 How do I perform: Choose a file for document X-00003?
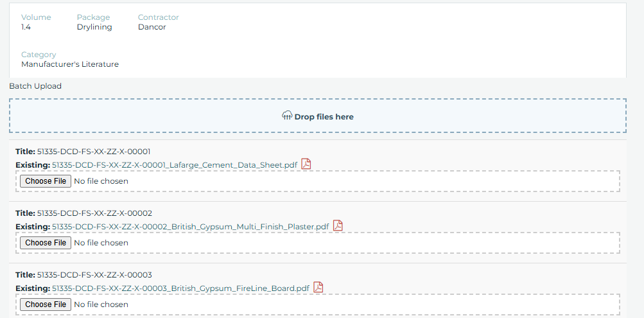pyautogui.click(x=46, y=305)
